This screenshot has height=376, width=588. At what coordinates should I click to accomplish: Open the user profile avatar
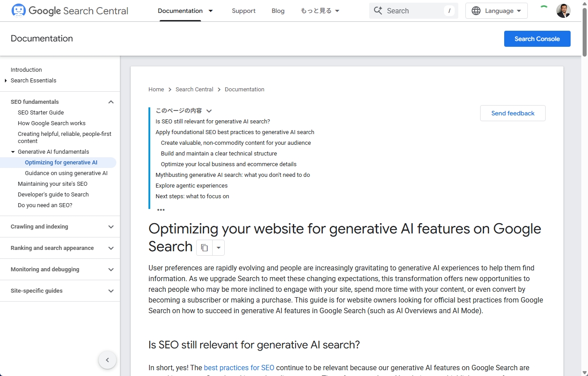[563, 11]
